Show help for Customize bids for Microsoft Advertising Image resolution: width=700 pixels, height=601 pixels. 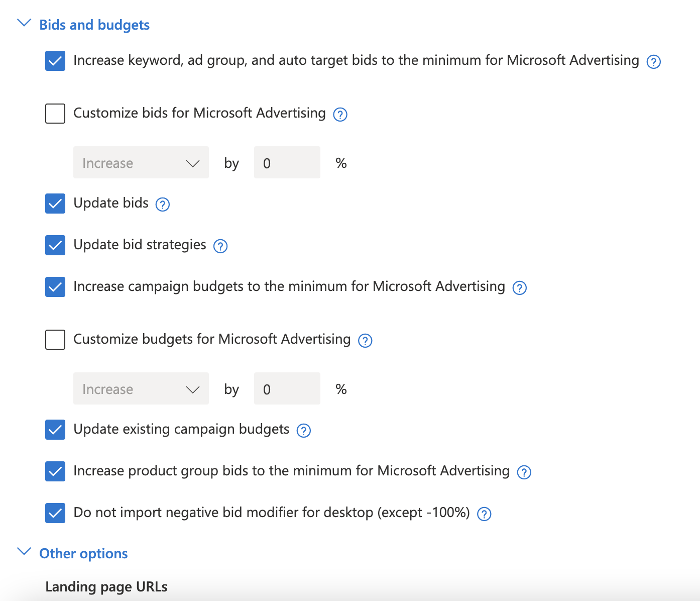tap(340, 115)
